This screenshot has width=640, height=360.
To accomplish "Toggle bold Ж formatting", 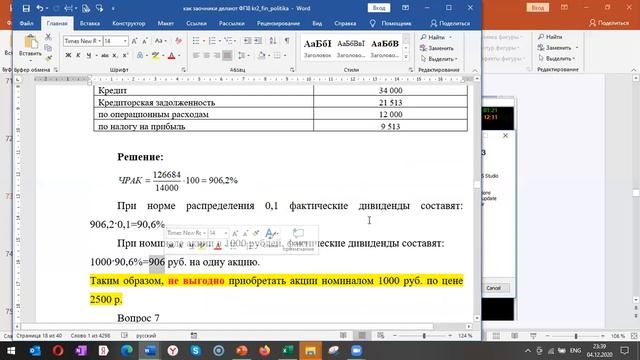I will pyautogui.click(x=68, y=55).
